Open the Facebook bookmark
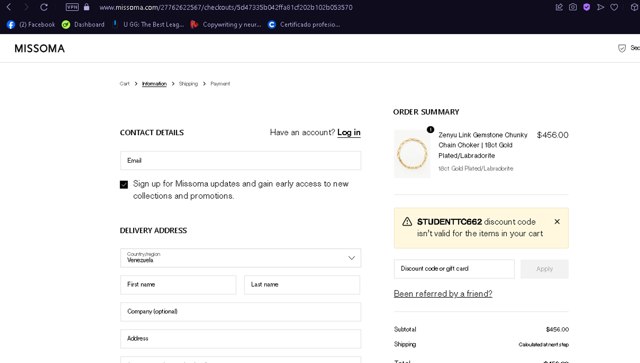 31,24
